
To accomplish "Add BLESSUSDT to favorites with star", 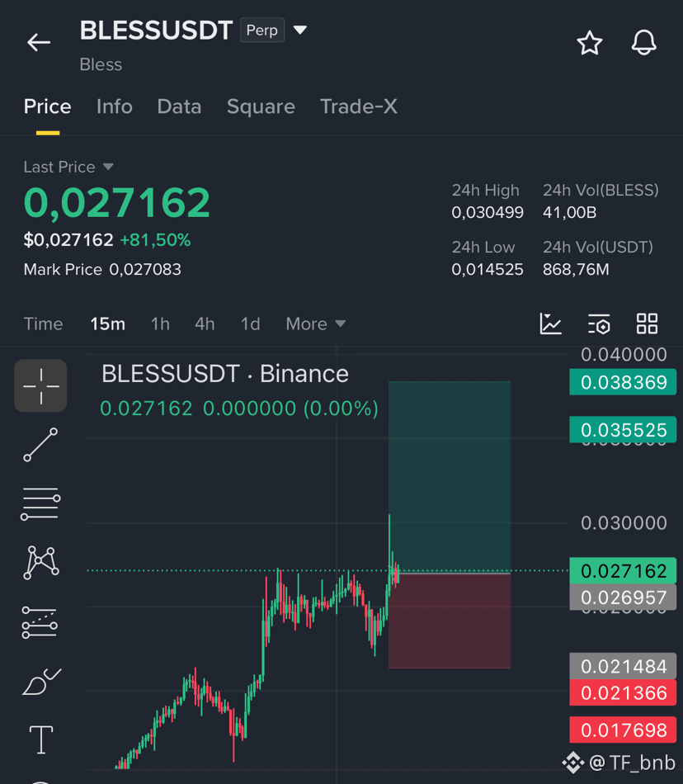I will [x=590, y=42].
